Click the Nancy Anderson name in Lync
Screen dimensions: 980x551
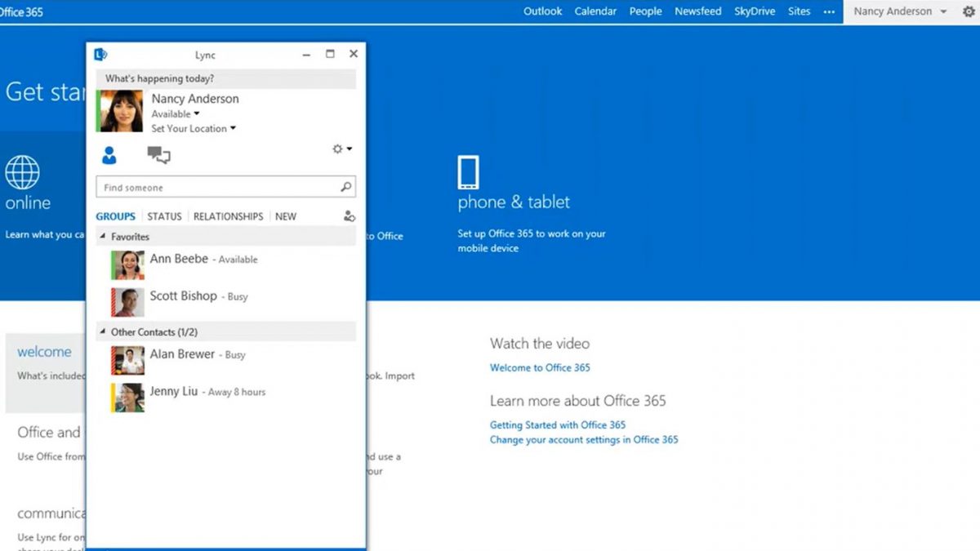coord(195,99)
